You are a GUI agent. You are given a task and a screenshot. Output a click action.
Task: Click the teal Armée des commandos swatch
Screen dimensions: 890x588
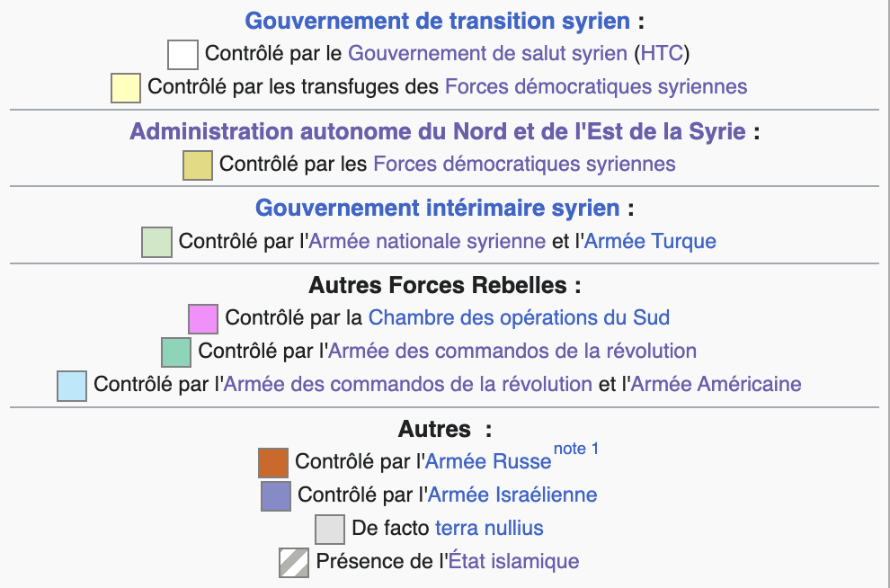pos(176,352)
